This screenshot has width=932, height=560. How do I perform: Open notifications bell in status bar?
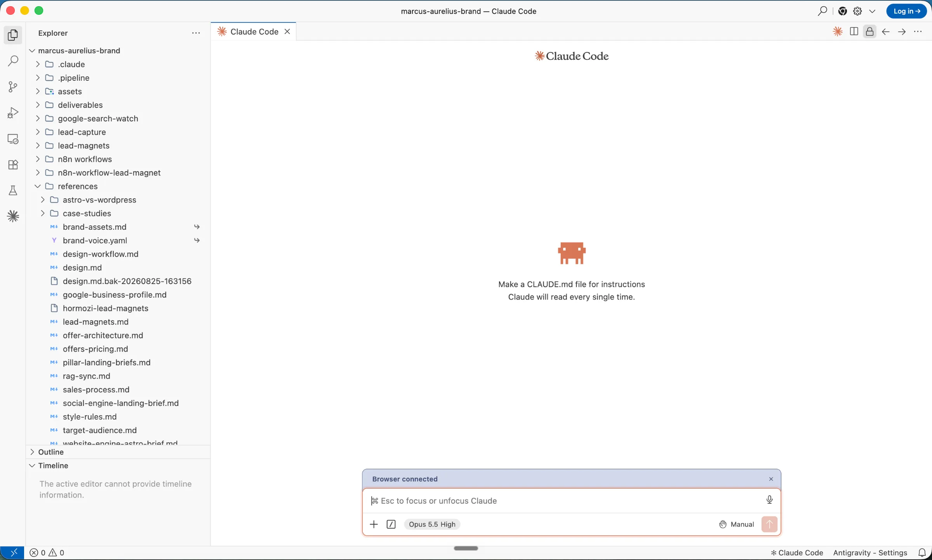click(922, 552)
